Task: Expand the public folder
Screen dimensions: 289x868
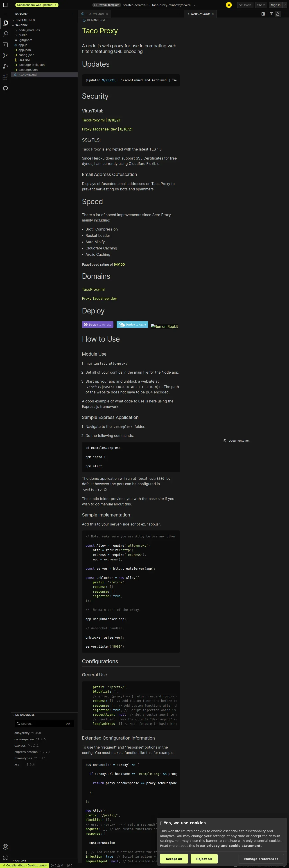Action: tap(44, 35)
